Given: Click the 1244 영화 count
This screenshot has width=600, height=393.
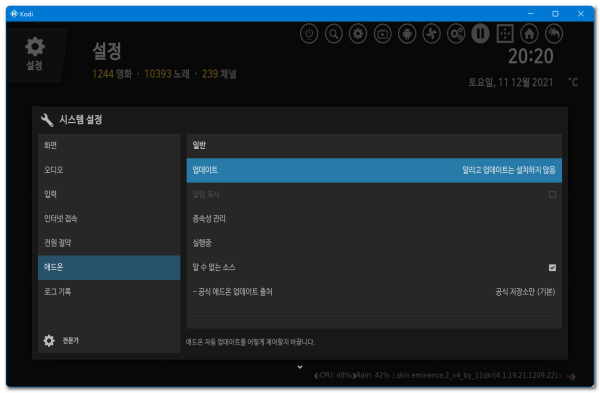Looking at the screenshot, I should pos(112,74).
